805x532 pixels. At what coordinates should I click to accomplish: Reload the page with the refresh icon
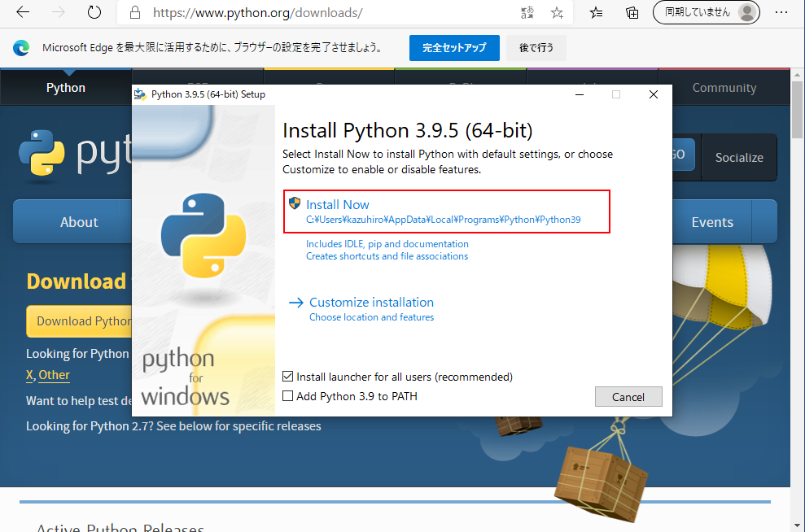coord(94,13)
